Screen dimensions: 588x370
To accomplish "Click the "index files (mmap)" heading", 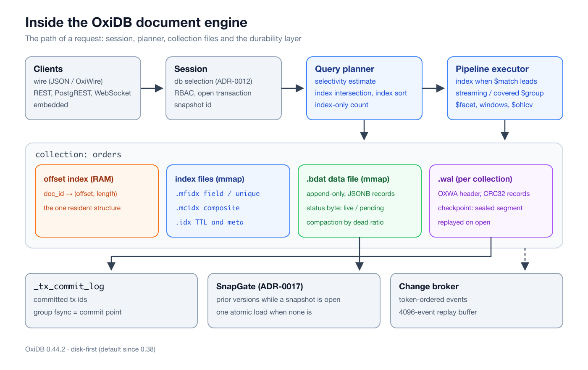I will pos(210,179).
